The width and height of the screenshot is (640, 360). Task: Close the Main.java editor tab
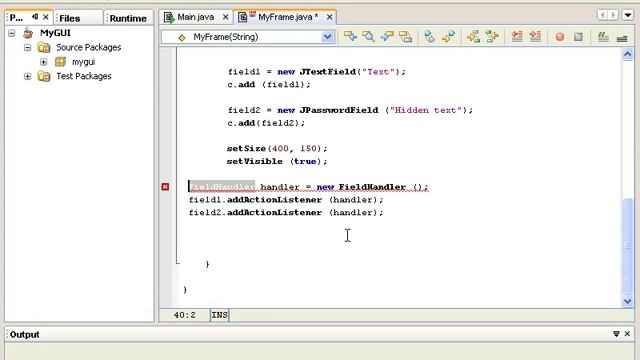pos(225,17)
